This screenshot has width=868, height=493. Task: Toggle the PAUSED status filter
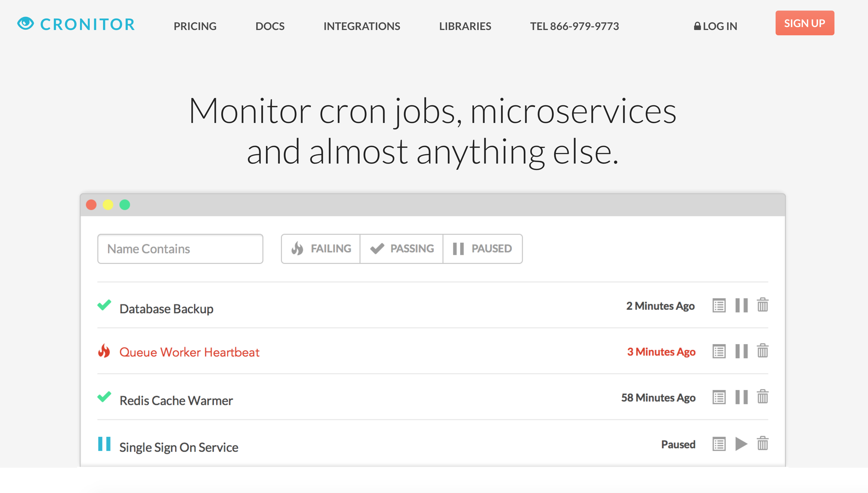(482, 249)
